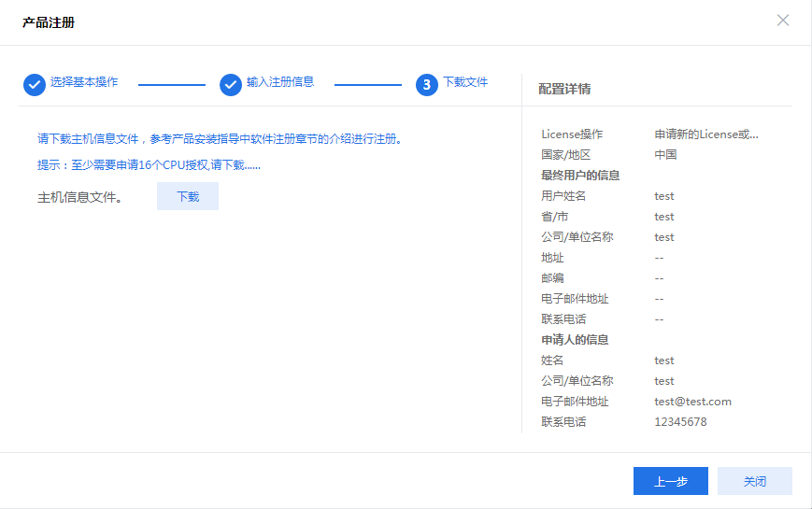The image size is (812, 509).
Task: Click the phone value 12345678
Action: 680,422
